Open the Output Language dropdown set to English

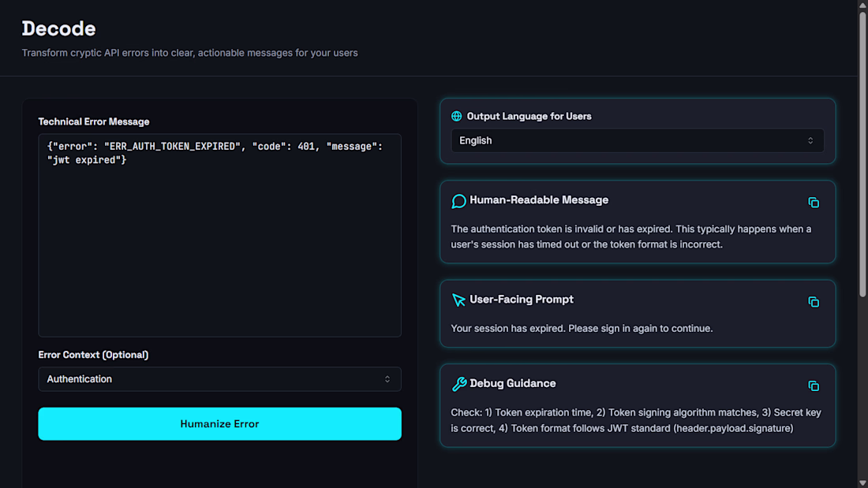coord(637,140)
